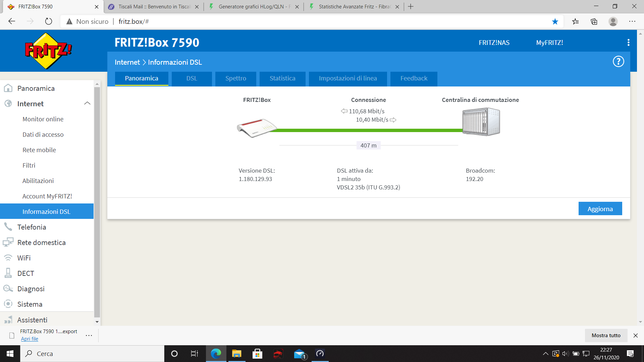This screenshot has width=644, height=362.
Task: Switch to the DSL tab
Action: click(x=192, y=78)
